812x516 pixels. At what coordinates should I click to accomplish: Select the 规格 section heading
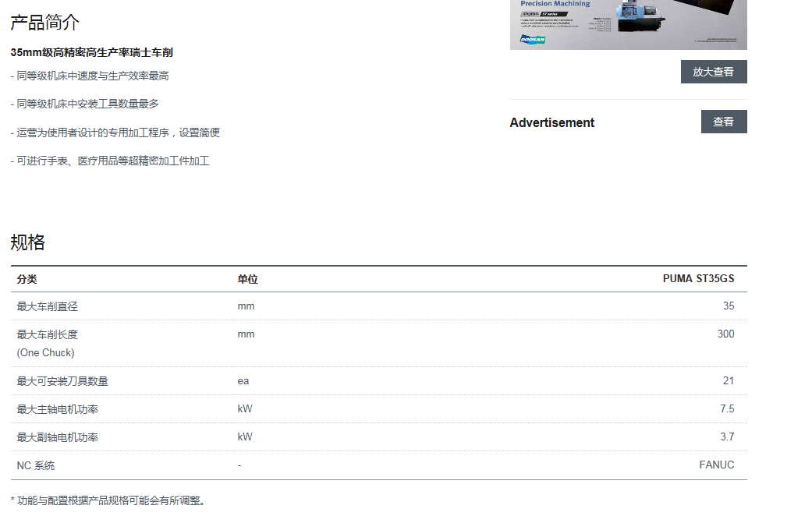click(28, 242)
